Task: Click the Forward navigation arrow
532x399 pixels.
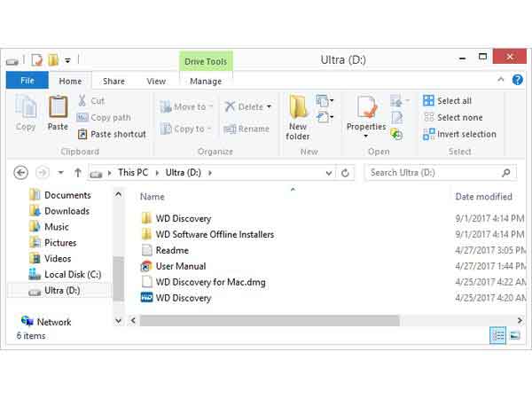Action: tap(43, 173)
